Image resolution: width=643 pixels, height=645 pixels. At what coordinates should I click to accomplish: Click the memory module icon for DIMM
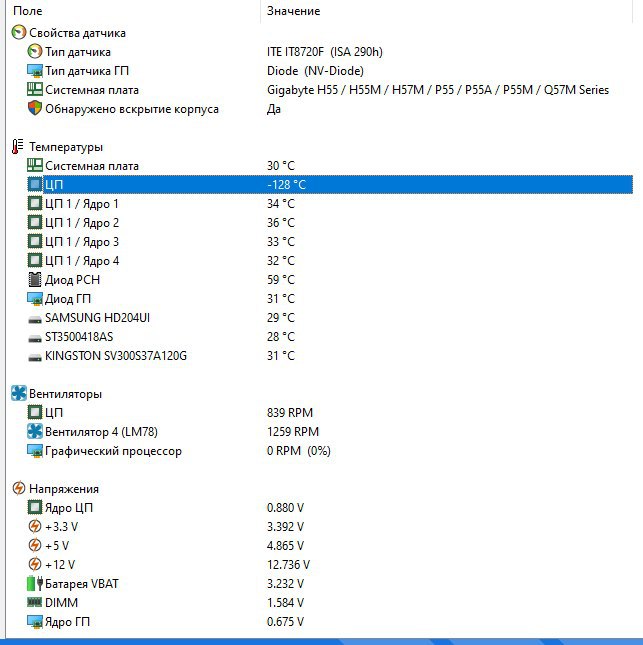(35, 602)
